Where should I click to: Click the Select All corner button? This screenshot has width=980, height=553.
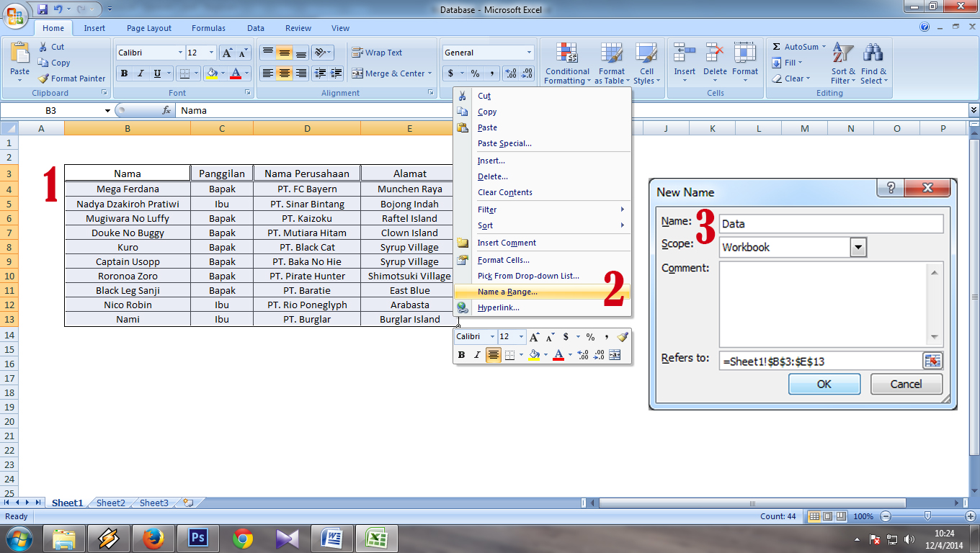[x=9, y=128]
